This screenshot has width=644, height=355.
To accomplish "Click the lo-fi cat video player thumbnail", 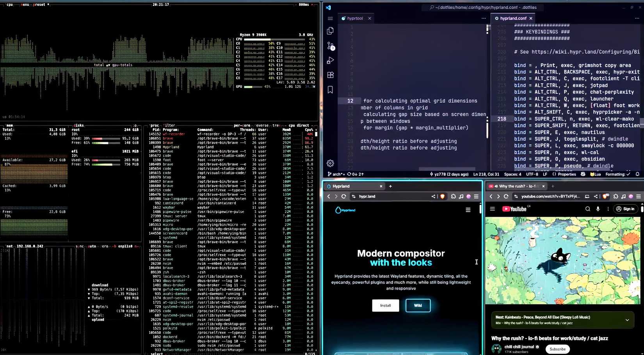I will click(x=562, y=260).
